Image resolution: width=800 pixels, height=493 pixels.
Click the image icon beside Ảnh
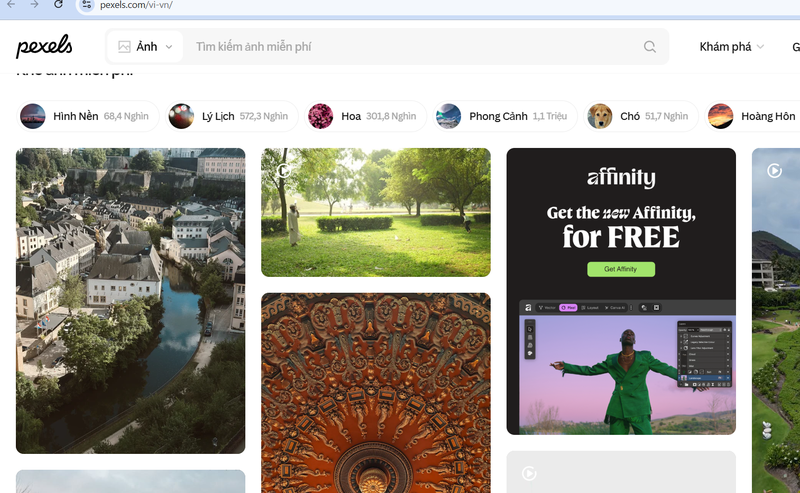[124, 47]
